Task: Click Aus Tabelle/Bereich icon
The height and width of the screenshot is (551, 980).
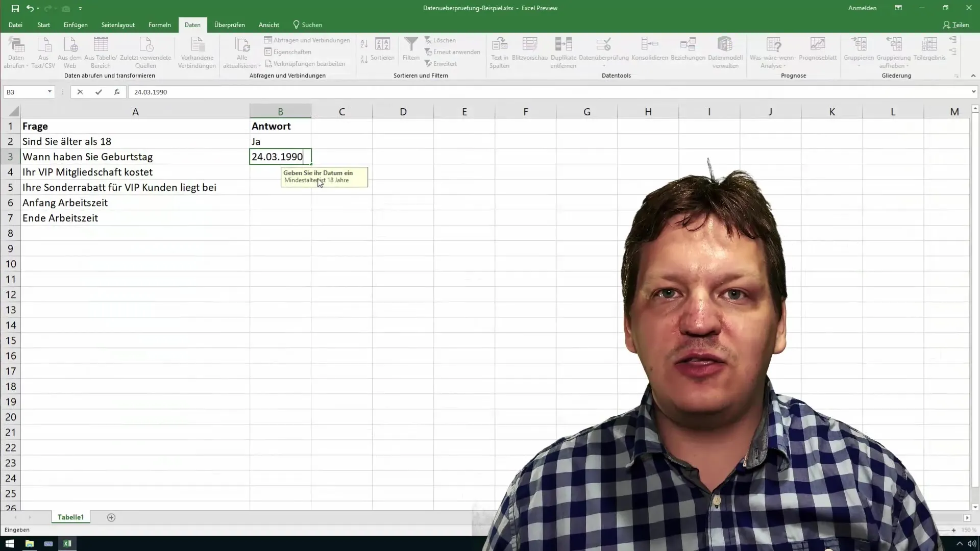Action: pos(101,53)
